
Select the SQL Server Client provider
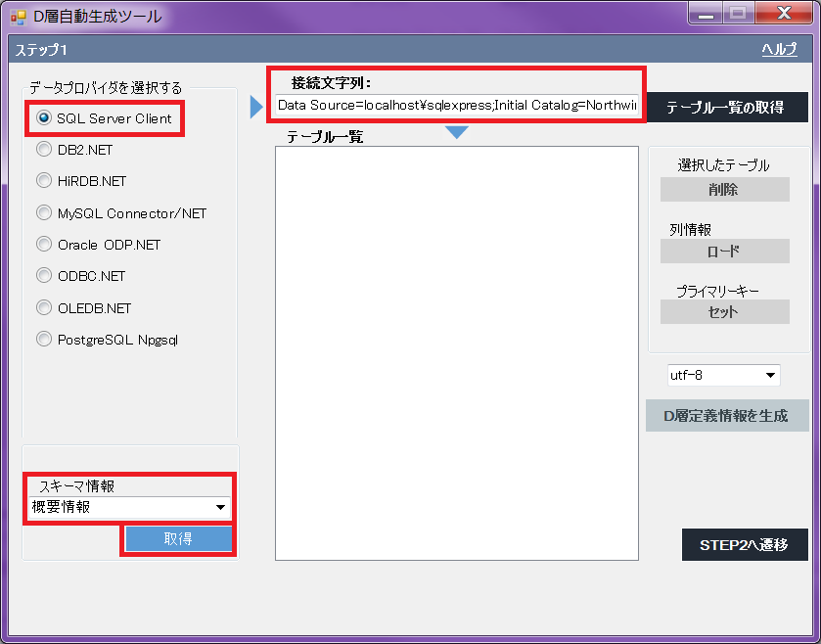click(44, 117)
